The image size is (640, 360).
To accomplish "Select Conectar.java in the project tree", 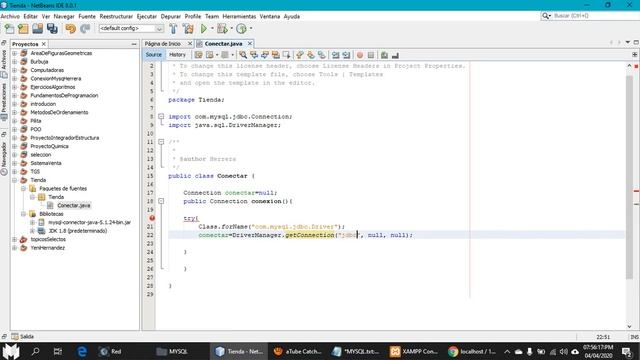I will click(73, 205).
